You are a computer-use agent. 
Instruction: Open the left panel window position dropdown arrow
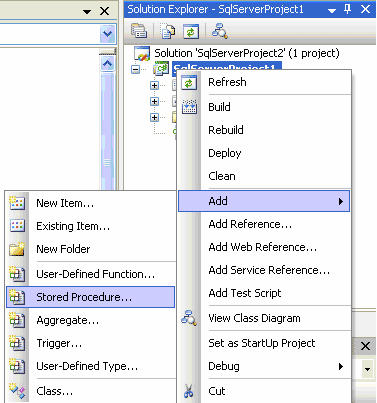pyautogui.click(x=87, y=12)
